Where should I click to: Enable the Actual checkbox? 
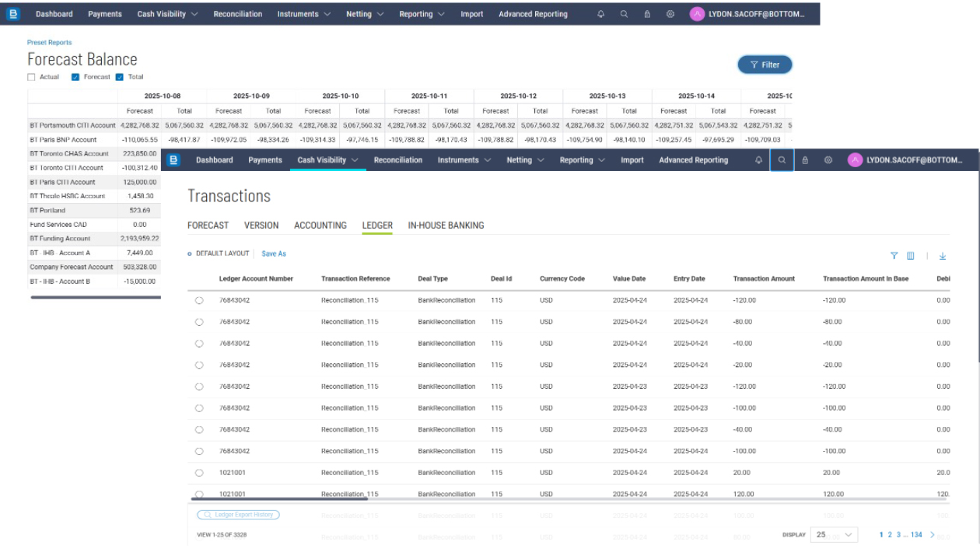(32, 77)
